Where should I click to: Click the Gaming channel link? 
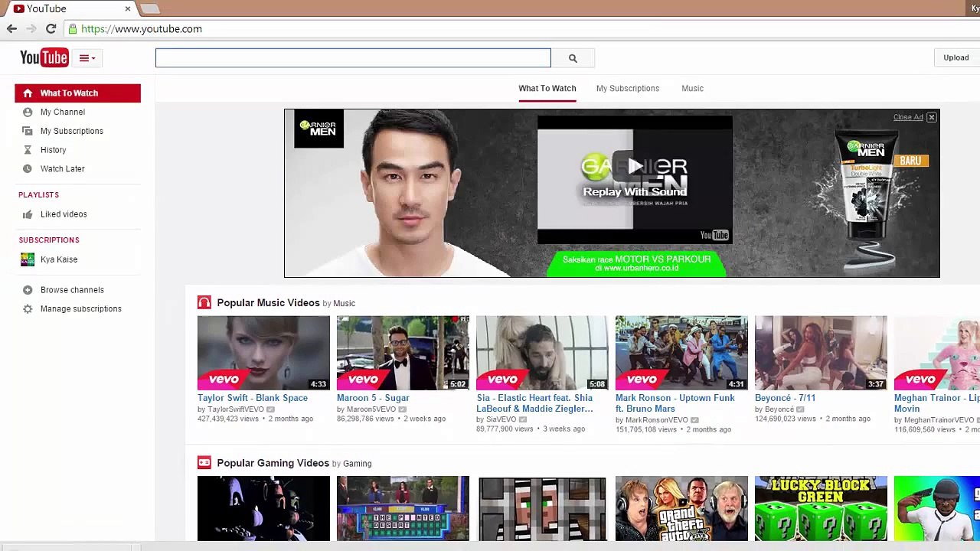pos(357,464)
